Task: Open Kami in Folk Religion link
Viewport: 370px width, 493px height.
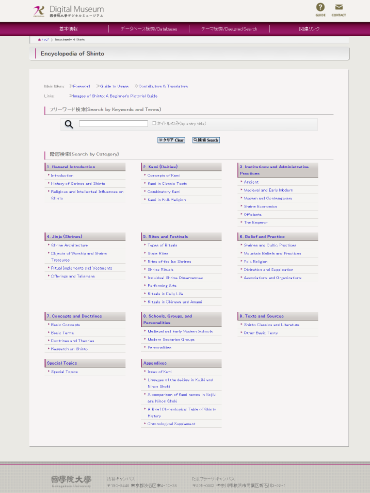Action: point(167,200)
